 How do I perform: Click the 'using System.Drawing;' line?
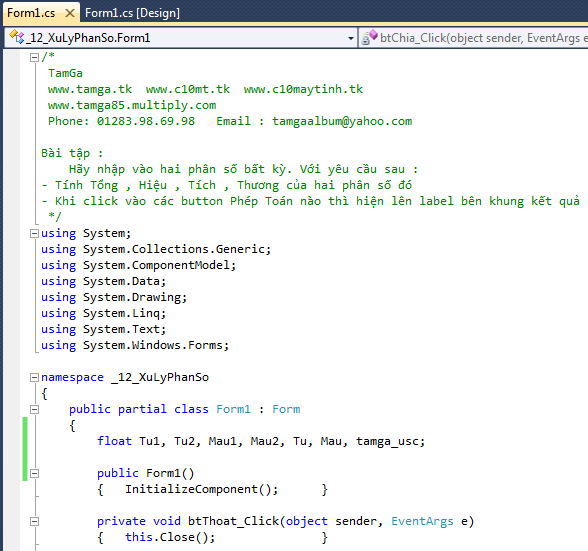[x=114, y=297]
